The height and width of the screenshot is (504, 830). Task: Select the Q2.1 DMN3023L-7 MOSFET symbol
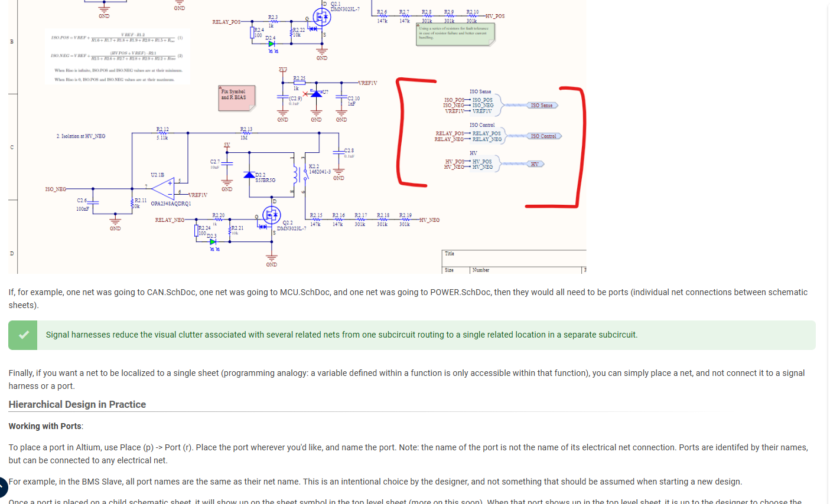(321, 17)
